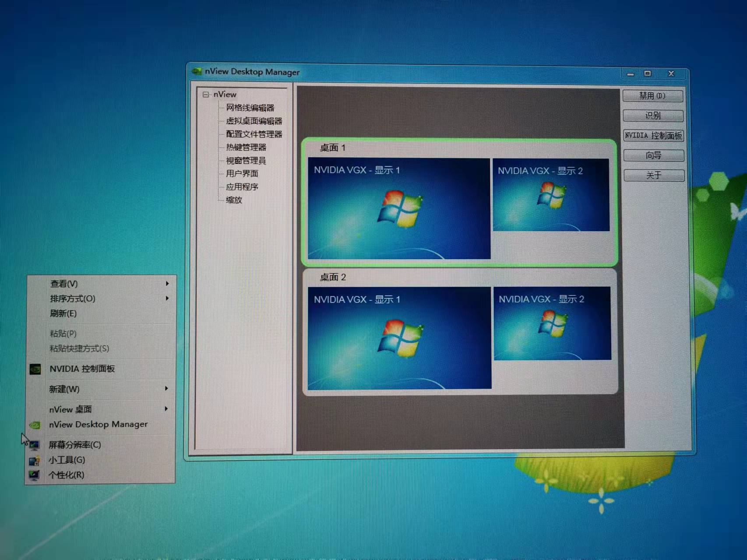
Task: Select 桌面 1 display 2 thumbnail
Action: pos(551,195)
